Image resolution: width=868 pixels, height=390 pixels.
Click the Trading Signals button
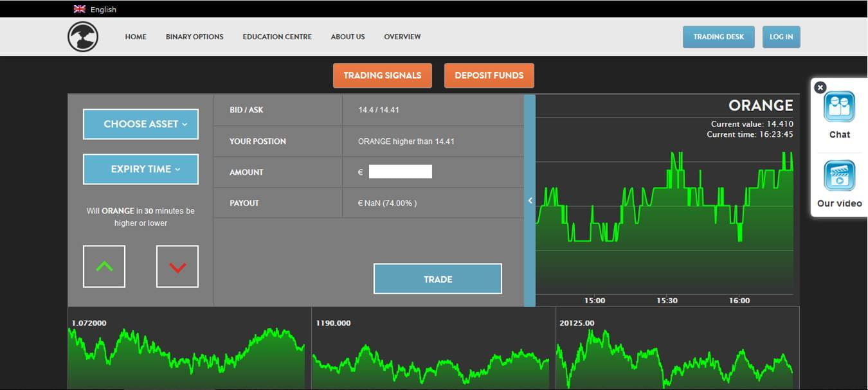[x=383, y=75]
